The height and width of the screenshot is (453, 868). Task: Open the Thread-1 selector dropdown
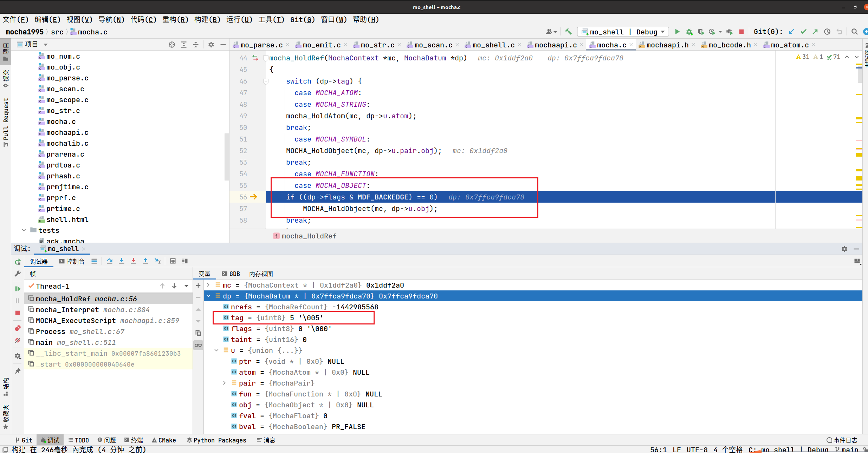(x=186, y=286)
